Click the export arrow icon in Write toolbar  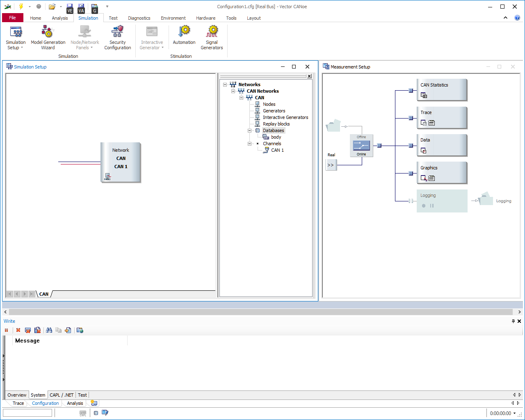pos(68,330)
